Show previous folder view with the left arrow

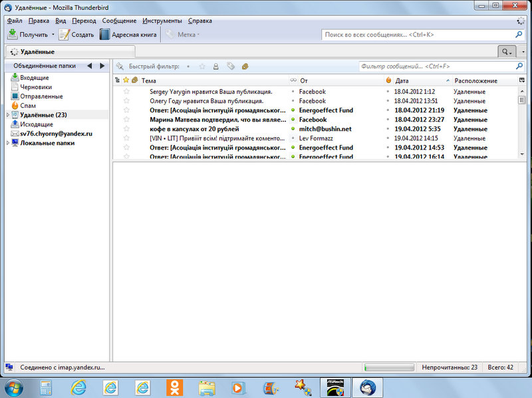(90, 66)
